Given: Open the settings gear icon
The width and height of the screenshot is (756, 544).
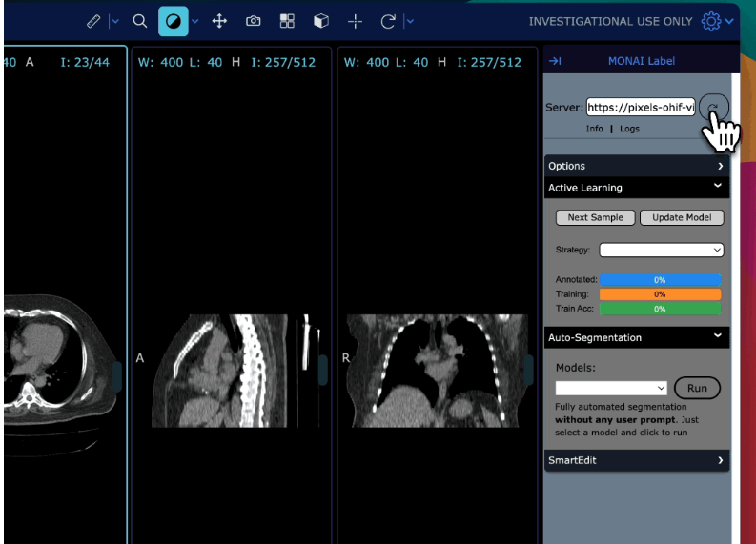Looking at the screenshot, I should [711, 21].
